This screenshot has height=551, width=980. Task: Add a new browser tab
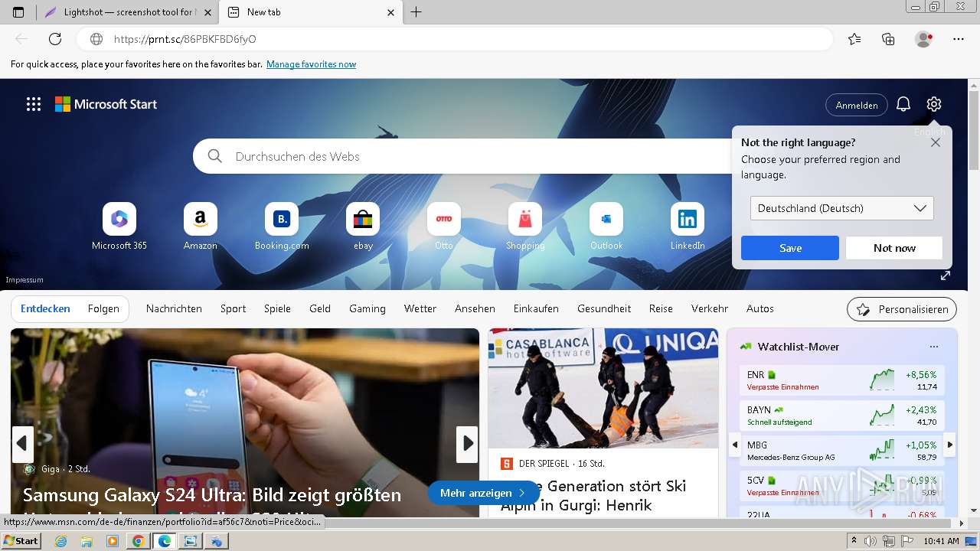coord(416,12)
